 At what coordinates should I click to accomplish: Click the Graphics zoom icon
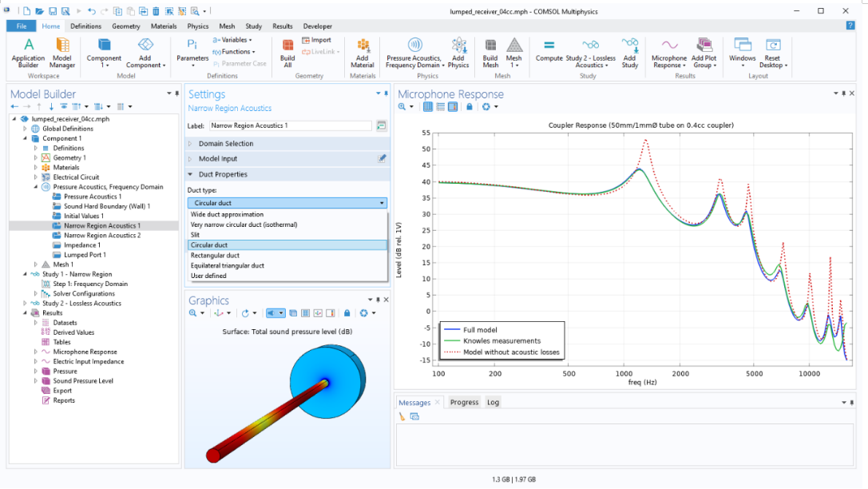point(192,313)
